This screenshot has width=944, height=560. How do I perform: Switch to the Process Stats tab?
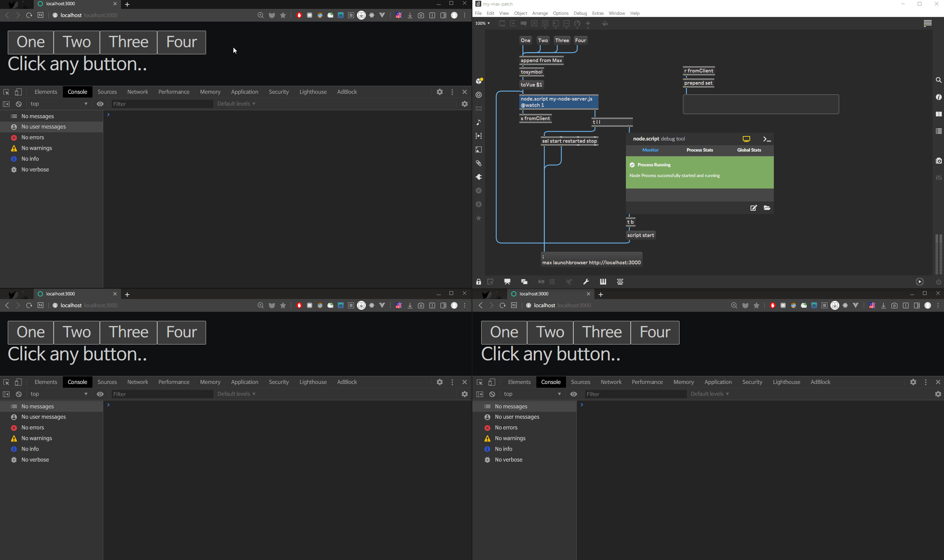(x=699, y=150)
